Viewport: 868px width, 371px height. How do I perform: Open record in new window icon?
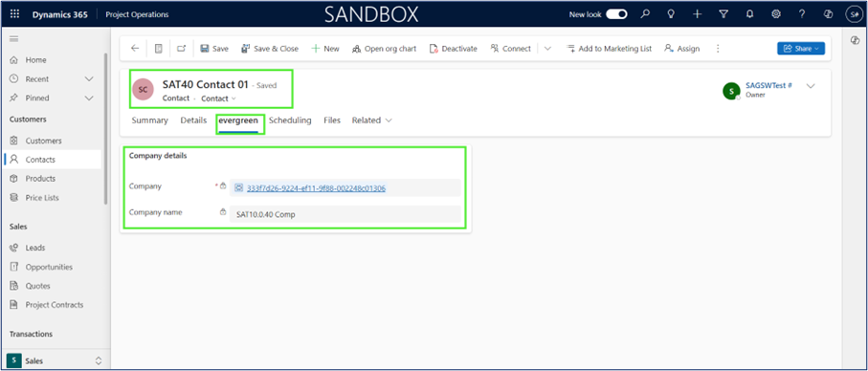tap(181, 49)
